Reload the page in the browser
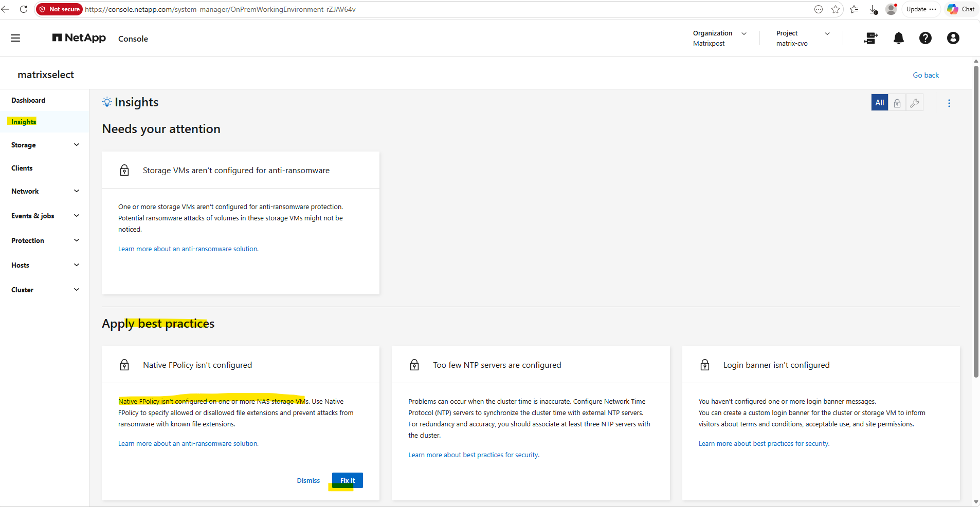980x507 pixels. pos(24,9)
